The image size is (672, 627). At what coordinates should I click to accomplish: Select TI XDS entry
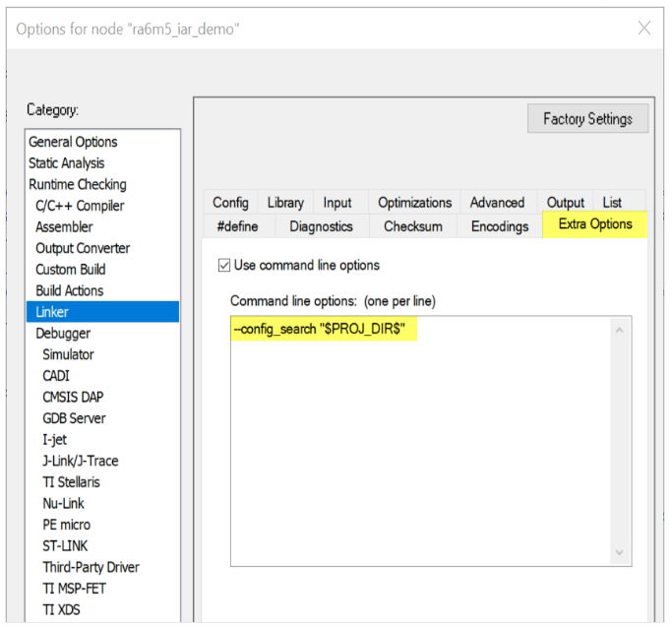pyautogui.click(x=61, y=610)
